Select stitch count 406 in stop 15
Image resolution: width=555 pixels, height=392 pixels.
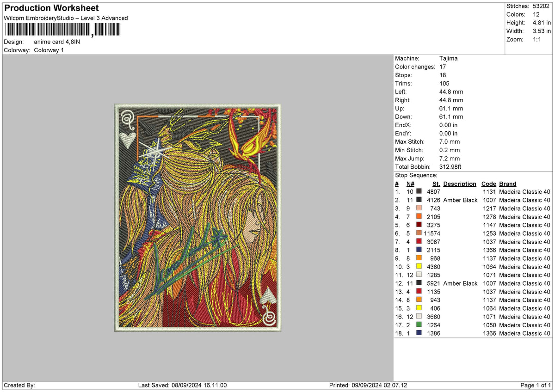[435, 308]
